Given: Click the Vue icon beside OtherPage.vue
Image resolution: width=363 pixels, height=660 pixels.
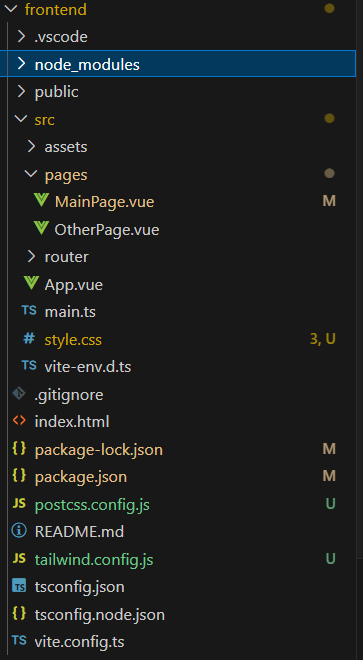Looking at the screenshot, I should [41, 228].
